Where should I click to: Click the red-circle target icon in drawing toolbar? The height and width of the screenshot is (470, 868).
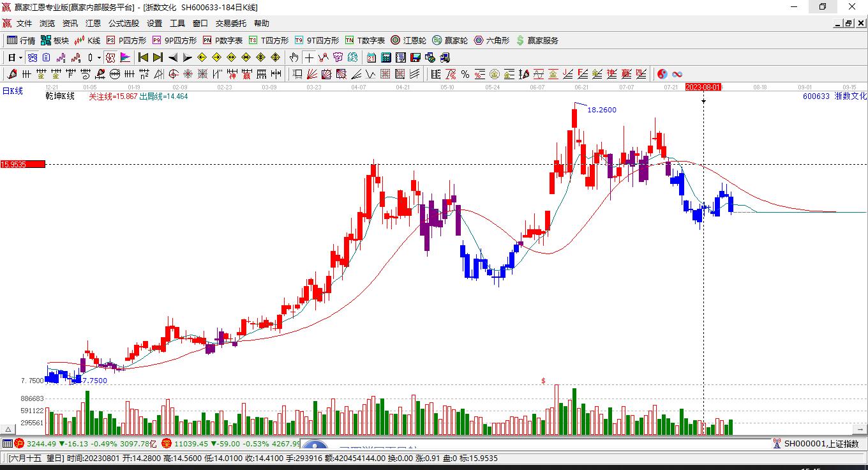click(x=173, y=74)
